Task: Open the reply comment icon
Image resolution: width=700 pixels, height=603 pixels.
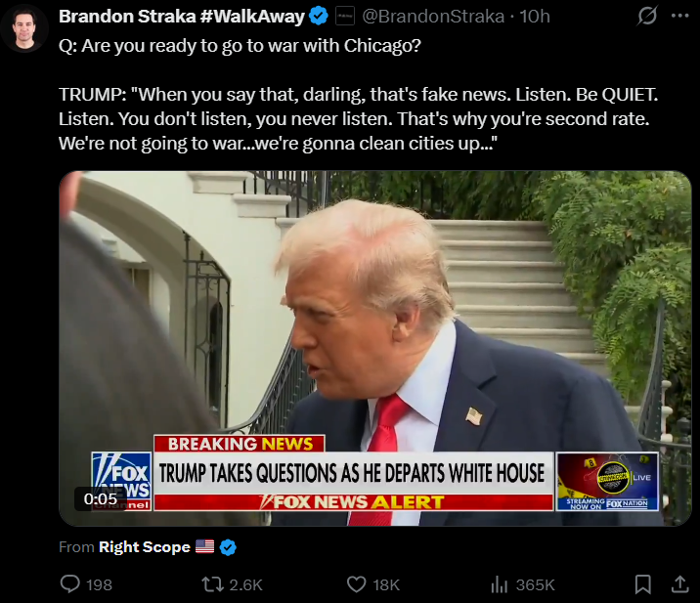Action: coord(70,583)
